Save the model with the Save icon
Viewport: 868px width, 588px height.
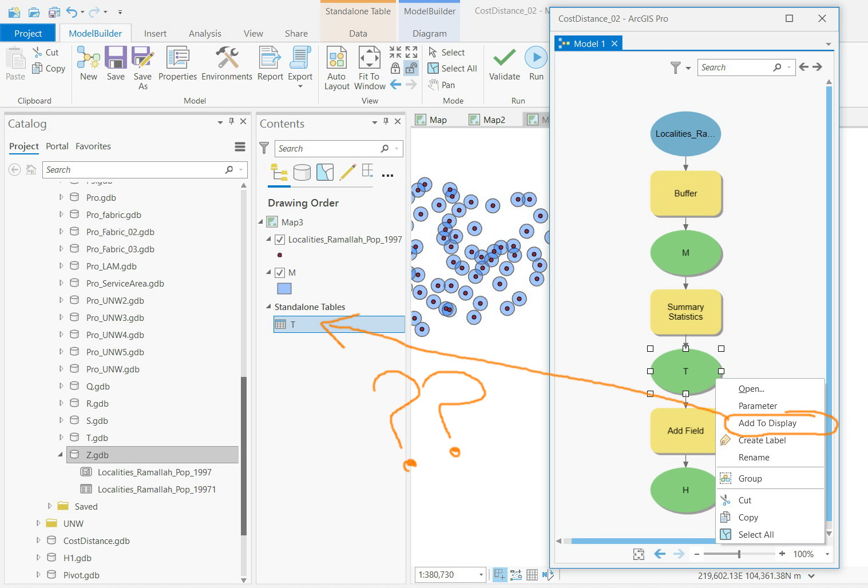point(116,58)
